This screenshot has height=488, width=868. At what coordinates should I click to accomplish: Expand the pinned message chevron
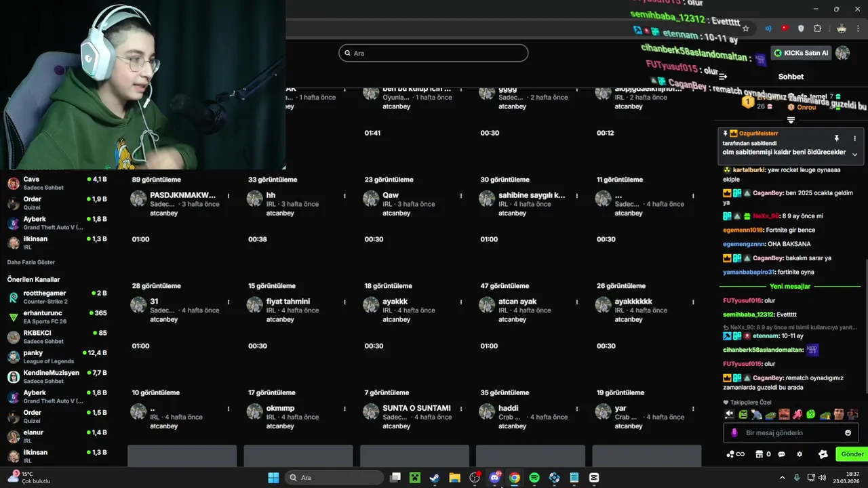pos(854,155)
